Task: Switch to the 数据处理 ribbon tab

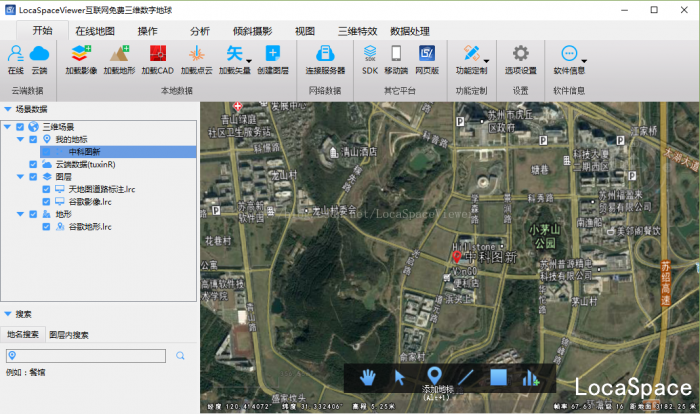Action: pyautogui.click(x=410, y=31)
